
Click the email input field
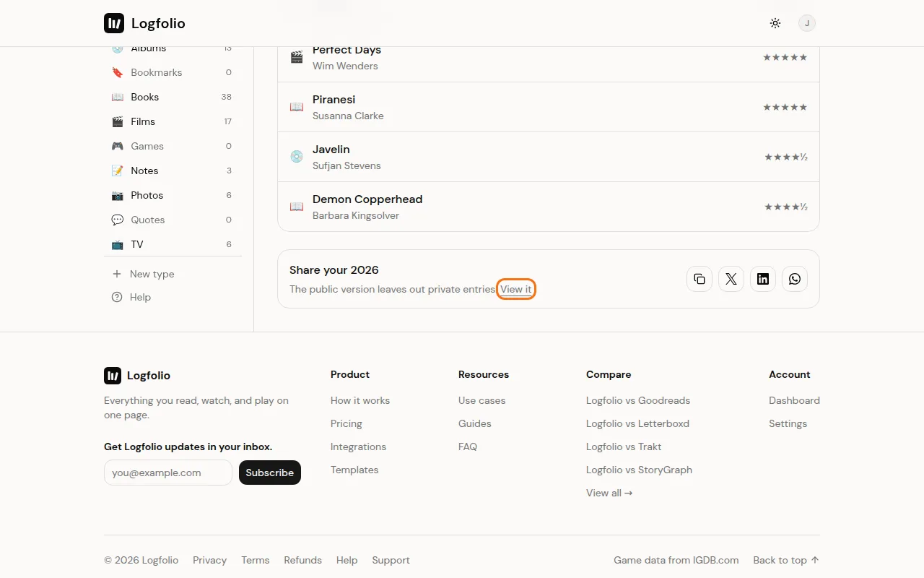point(168,473)
